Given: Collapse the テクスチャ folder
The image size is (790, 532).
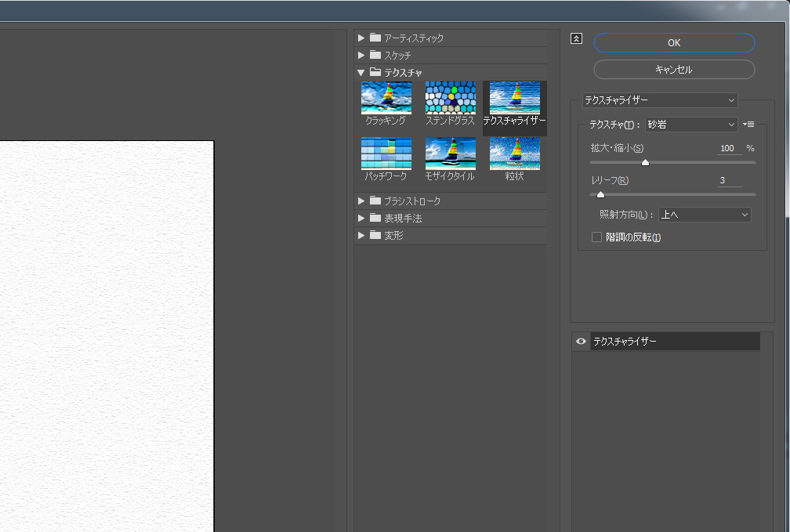Looking at the screenshot, I should click(x=361, y=73).
